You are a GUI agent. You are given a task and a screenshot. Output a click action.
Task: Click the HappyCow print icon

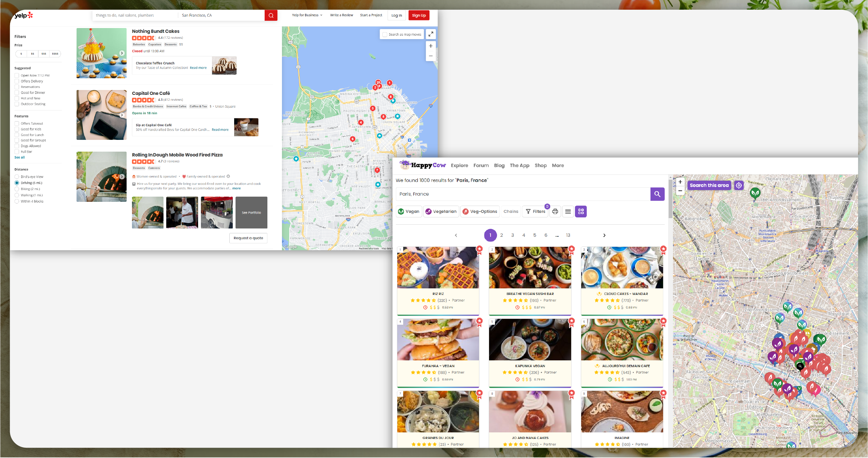555,212
